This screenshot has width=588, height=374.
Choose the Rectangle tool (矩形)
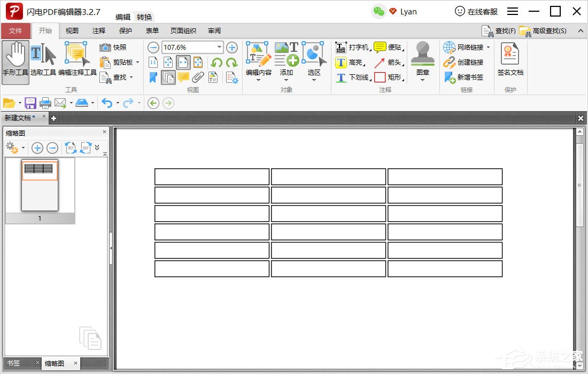(389, 77)
